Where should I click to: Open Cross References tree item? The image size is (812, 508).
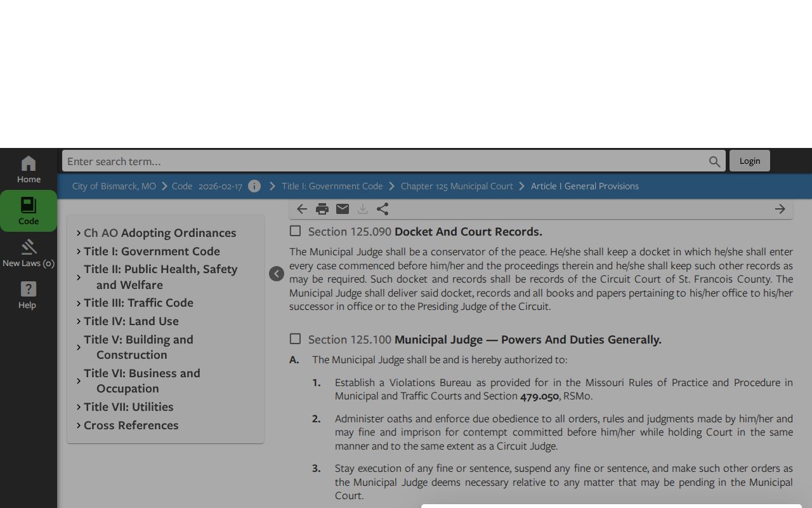point(131,425)
